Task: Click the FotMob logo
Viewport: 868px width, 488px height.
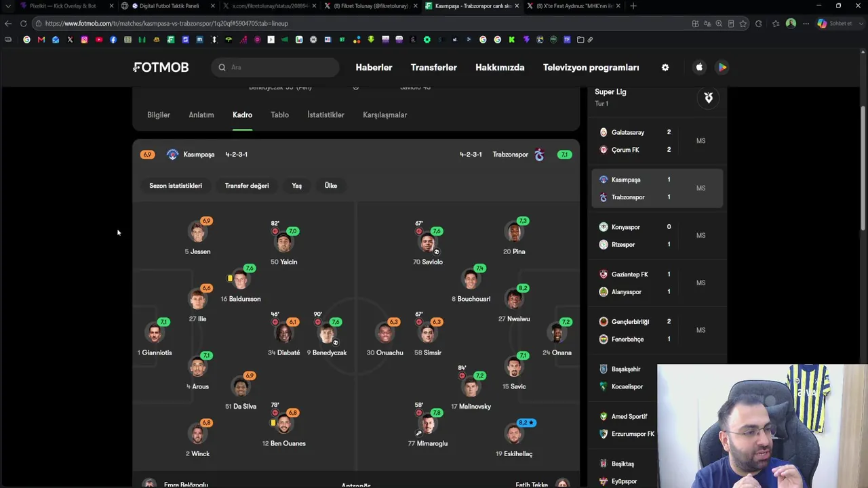Action: pyautogui.click(x=161, y=67)
